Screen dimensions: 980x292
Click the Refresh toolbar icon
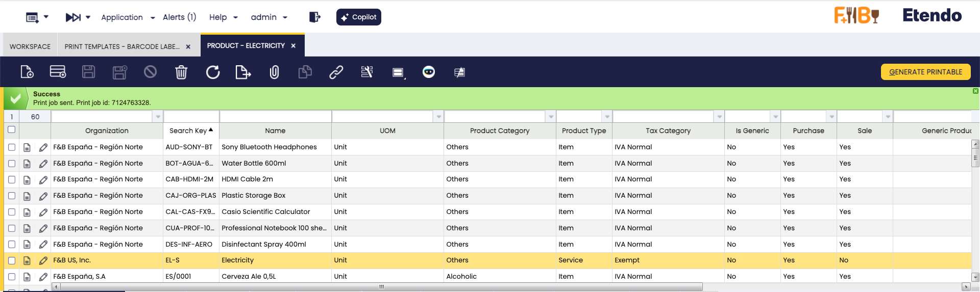pos(213,72)
